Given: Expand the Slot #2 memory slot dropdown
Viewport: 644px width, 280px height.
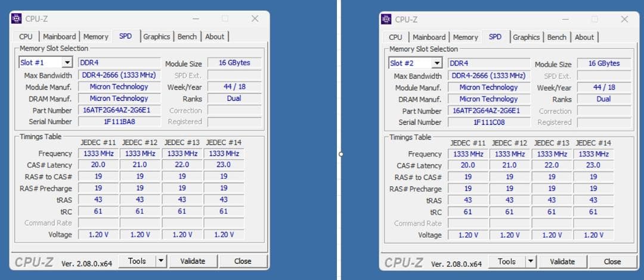Looking at the screenshot, I should [x=436, y=63].
